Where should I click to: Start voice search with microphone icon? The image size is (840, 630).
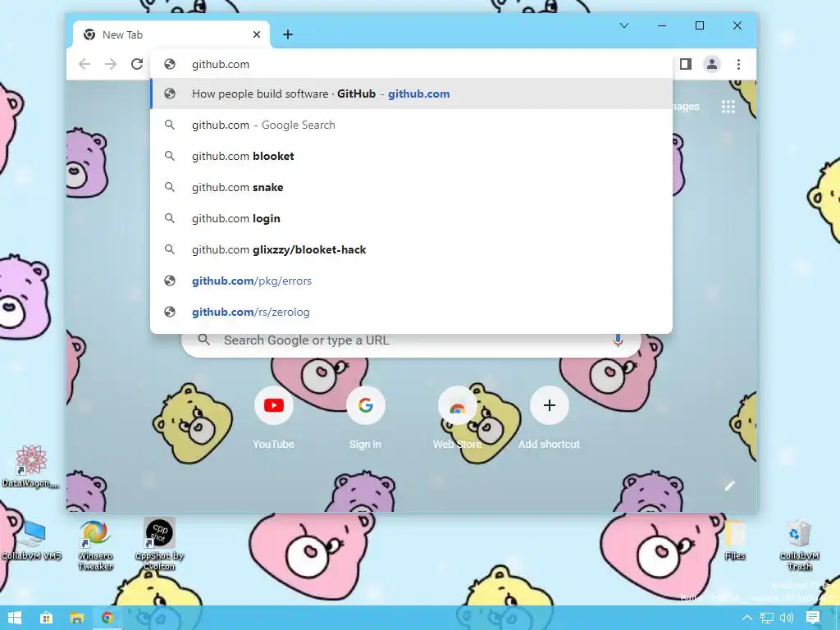tap(618, 340)
